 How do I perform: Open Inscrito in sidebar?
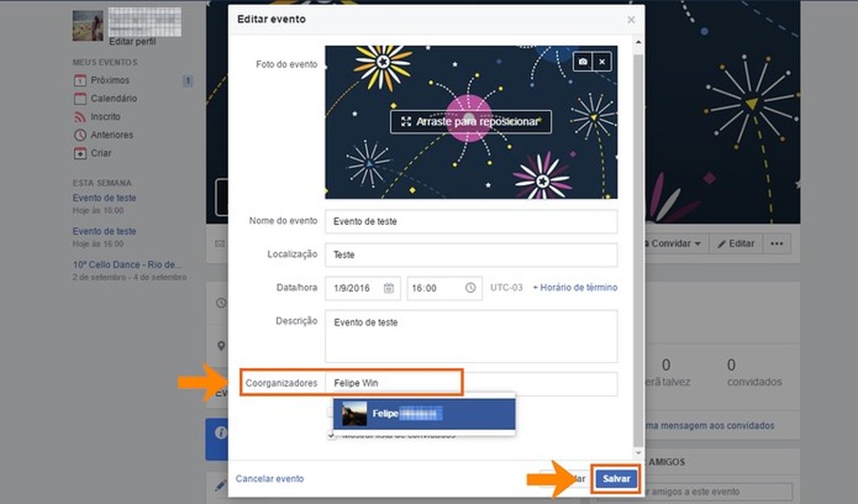point(106,117)
